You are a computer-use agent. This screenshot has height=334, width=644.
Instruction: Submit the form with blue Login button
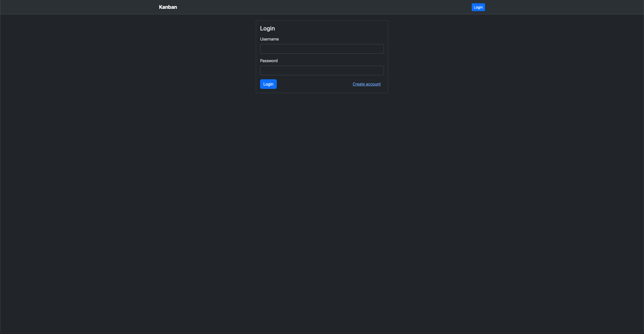268,84
